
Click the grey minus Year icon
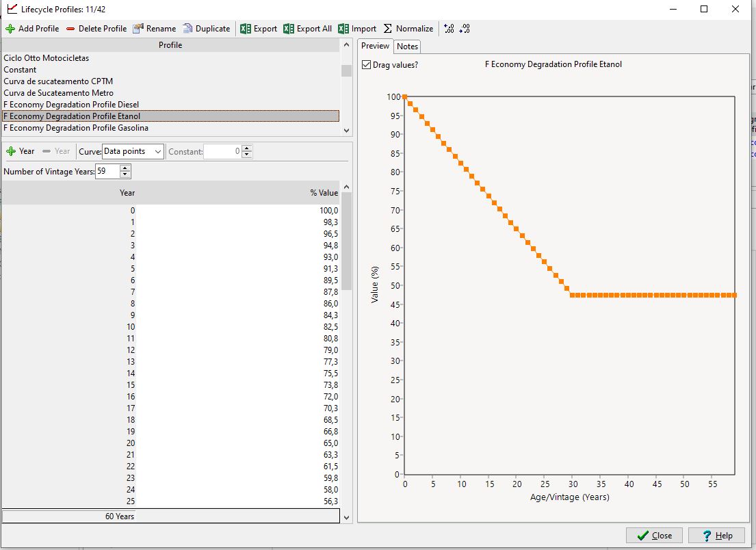[47, 151]
